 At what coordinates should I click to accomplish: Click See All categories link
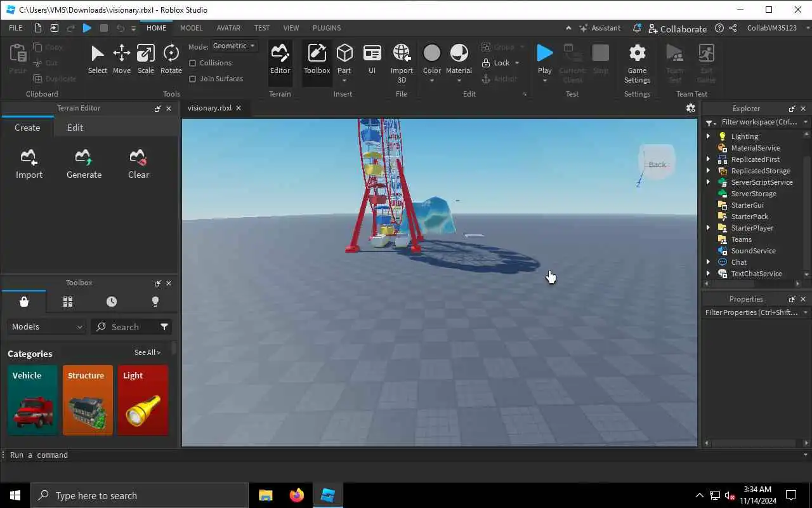(147, 352)
